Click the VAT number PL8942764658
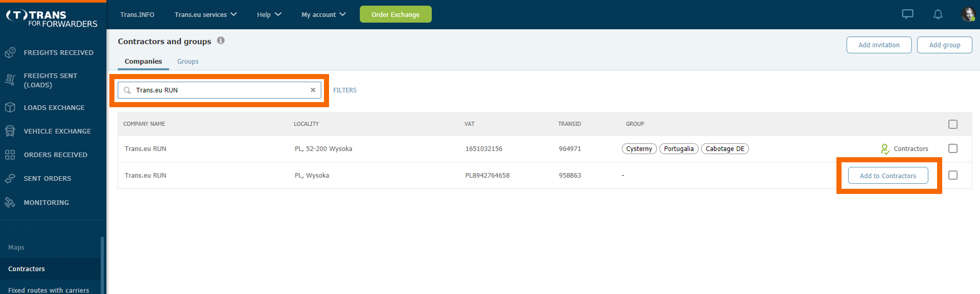This screenshot has height=294, width=980. point(487,175)
